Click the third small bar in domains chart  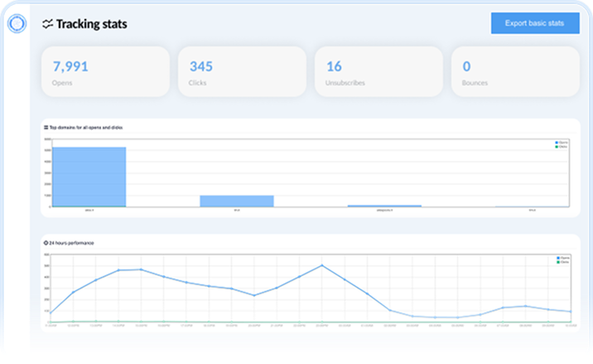384,205
